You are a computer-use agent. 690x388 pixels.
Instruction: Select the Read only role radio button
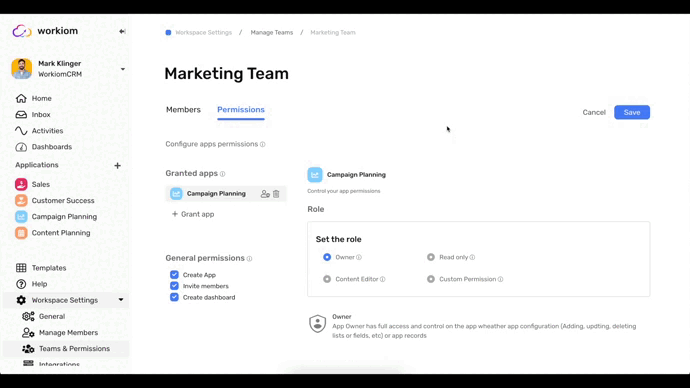click(431, 257)
